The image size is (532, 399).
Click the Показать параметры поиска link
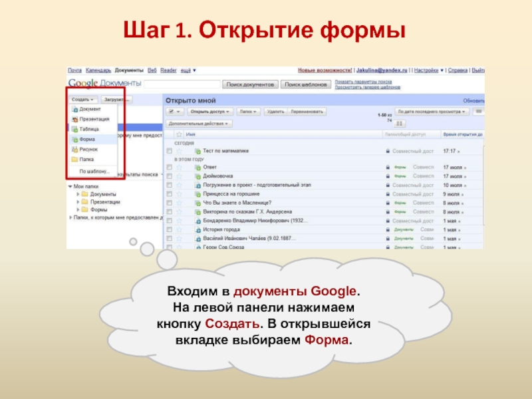tap(363, 82)
